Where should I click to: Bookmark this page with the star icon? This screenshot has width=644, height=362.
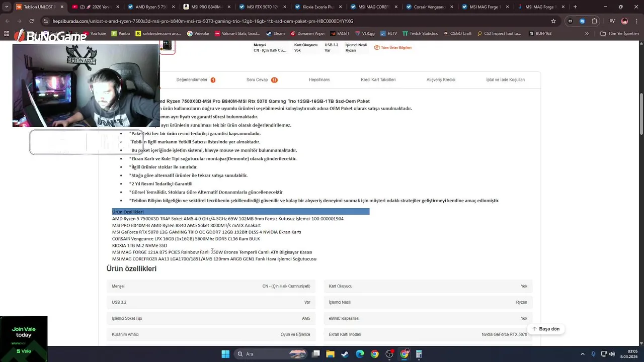pyautogui.click(x=553, y=21)
